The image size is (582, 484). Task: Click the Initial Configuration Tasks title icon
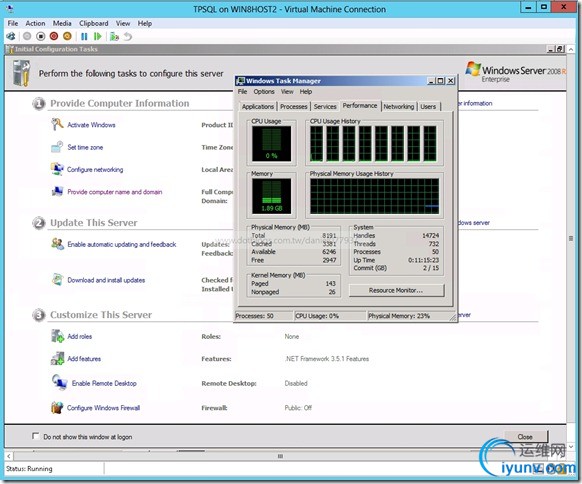pyautogui.click(x=10, y=49)
